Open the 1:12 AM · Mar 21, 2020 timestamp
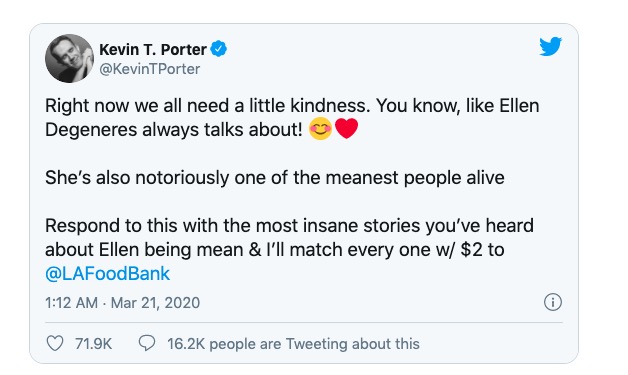The image size is (628, 375). click(x=122, y=302)
